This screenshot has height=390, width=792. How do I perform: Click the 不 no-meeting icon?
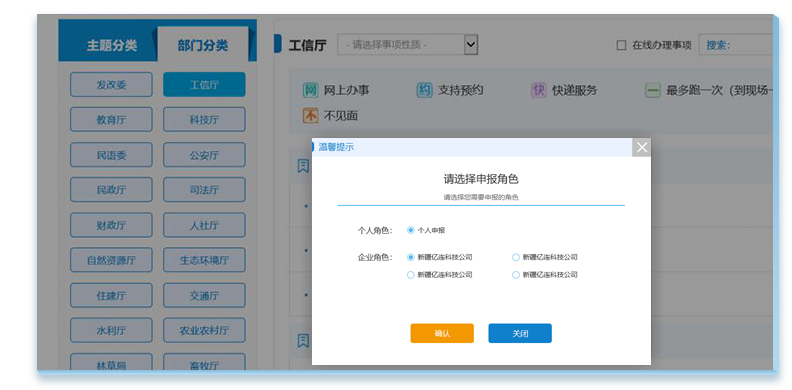pyautogui.click(x=310, y=116)
